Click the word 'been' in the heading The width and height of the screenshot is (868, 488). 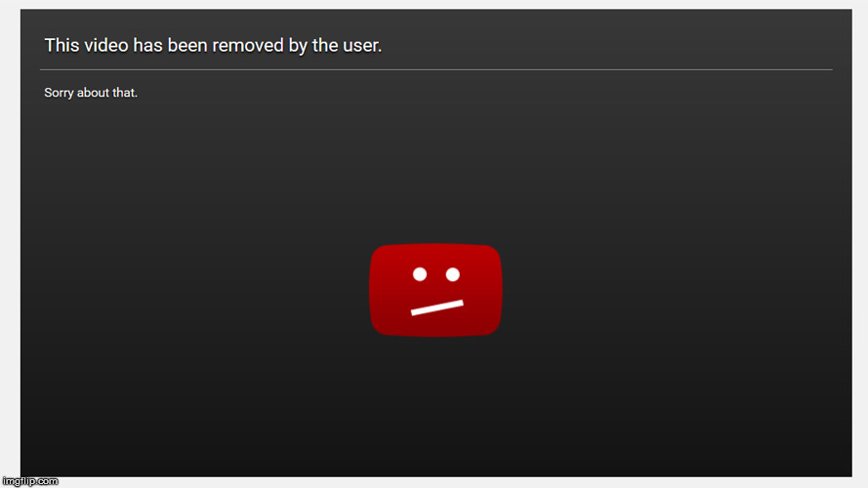tap(187, 45)
